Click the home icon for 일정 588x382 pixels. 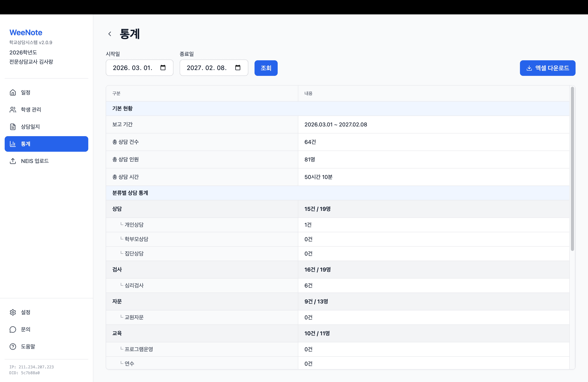(x=13, y=92)
